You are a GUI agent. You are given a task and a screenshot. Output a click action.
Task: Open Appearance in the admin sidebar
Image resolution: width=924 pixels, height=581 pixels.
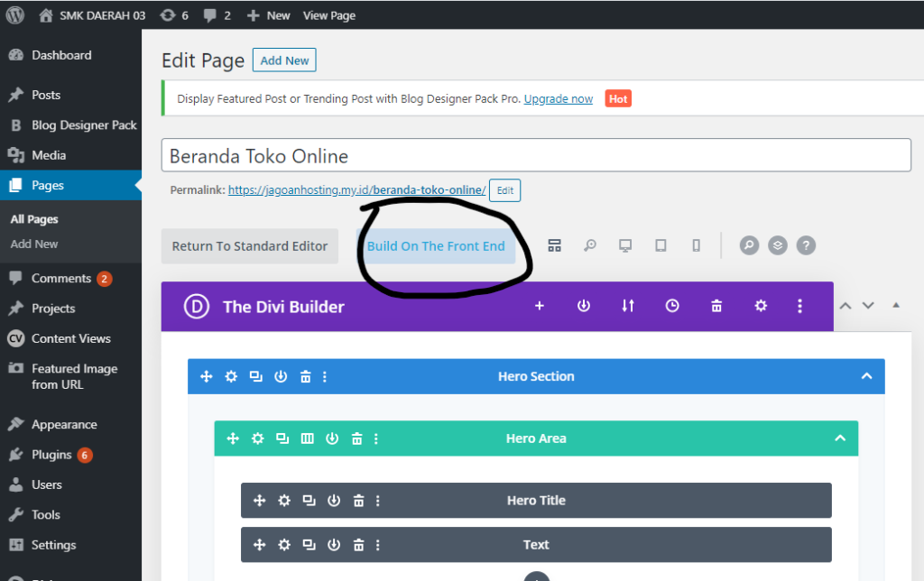[64, 424]
